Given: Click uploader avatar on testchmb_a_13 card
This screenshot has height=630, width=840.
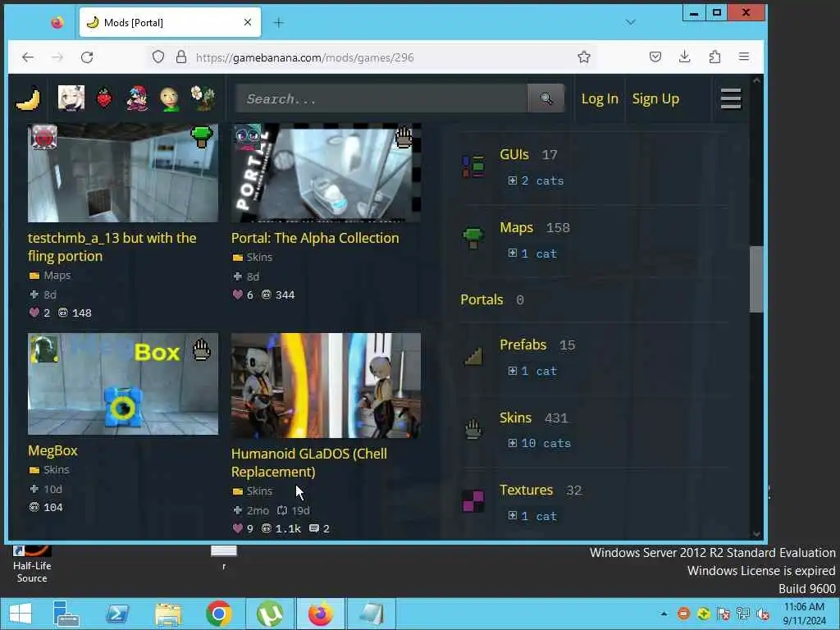Looking at the screenshot, I should coord(44,138).
